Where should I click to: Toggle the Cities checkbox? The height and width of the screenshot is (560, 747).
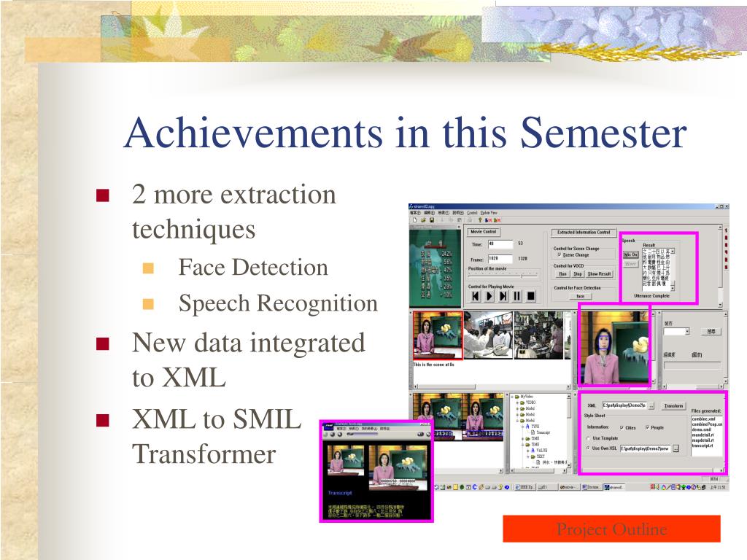click(x=622, y=427)
